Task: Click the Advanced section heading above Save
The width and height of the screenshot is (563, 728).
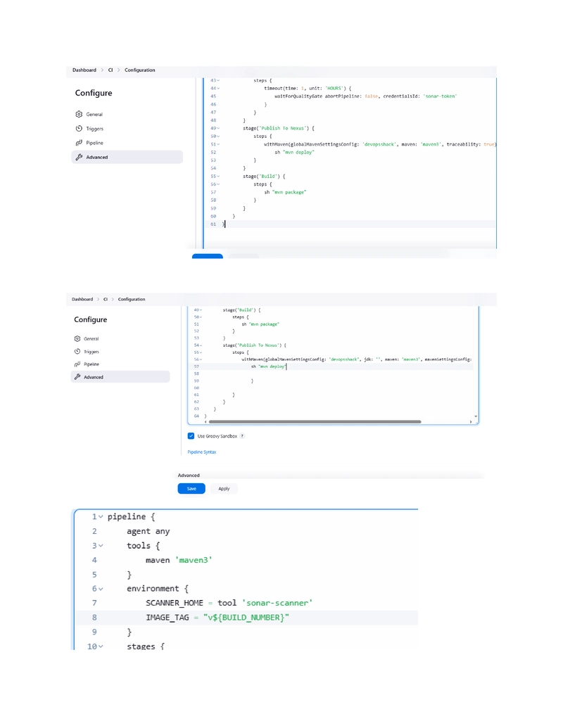Action: (x=189, y=475)
